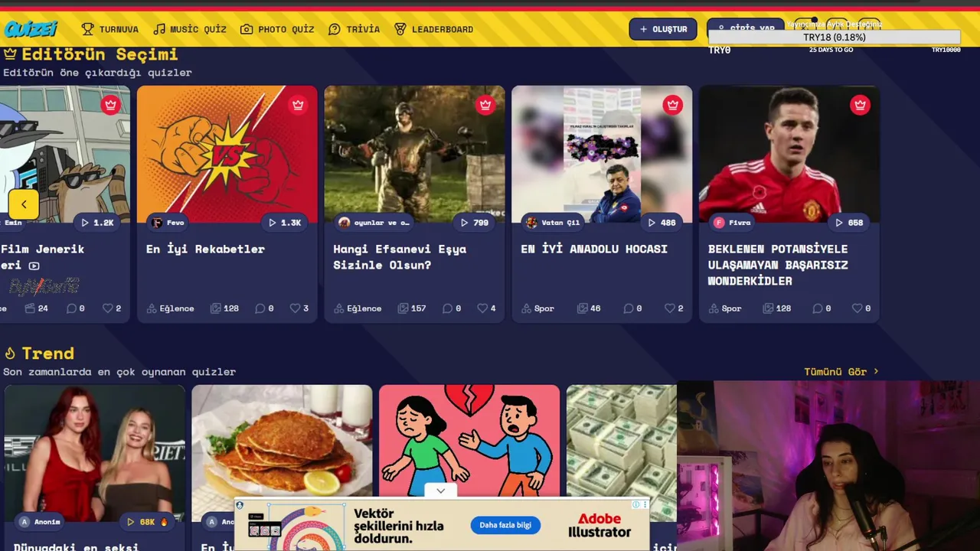The width and height of the screenshot is (980, 551).
Task: Open comments on En İyi Rekabetler card
Action: tap(264, 308)
